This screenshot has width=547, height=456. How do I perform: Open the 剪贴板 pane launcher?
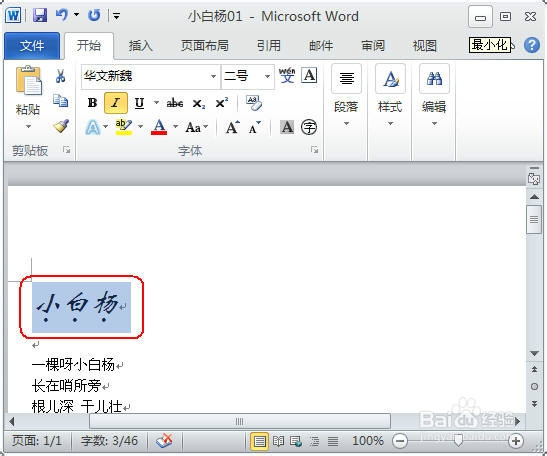(x=66, y=150)
